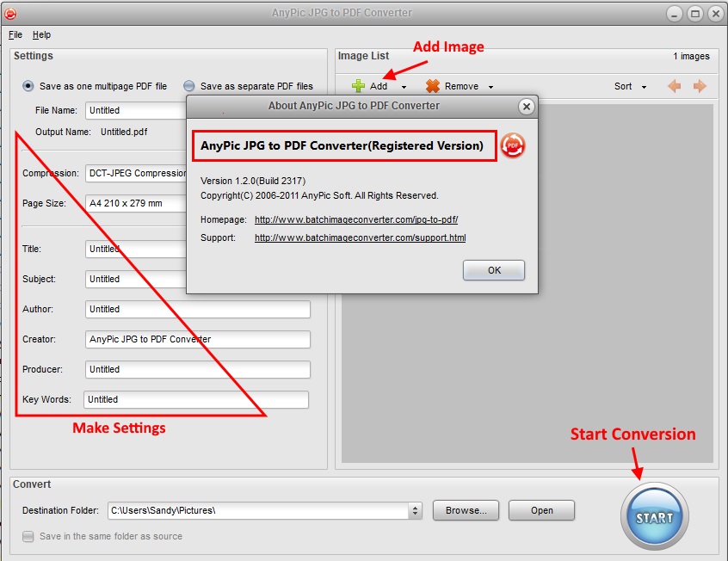Screen dimensions: 728x561
Task: Click the Author text field
Action: pos(198,309)
